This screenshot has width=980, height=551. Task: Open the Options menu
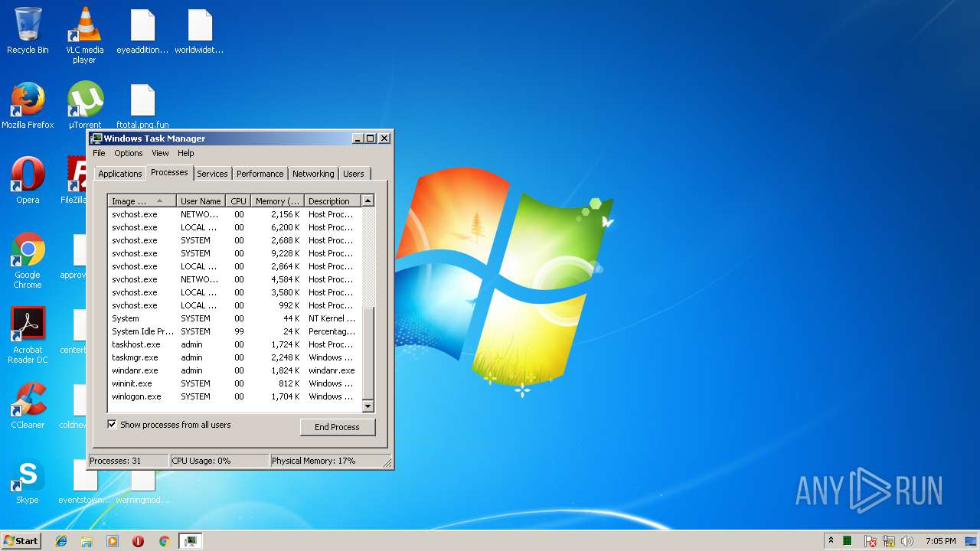point(128,153)
